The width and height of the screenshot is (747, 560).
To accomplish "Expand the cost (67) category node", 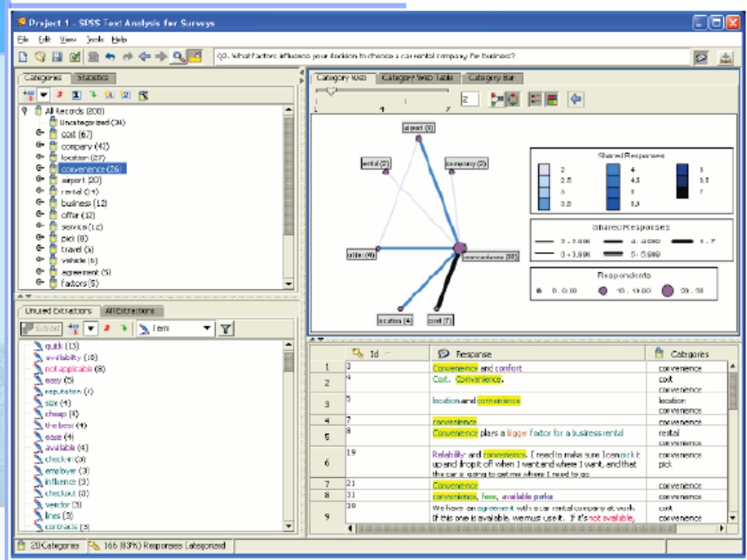I will (39, 134).
